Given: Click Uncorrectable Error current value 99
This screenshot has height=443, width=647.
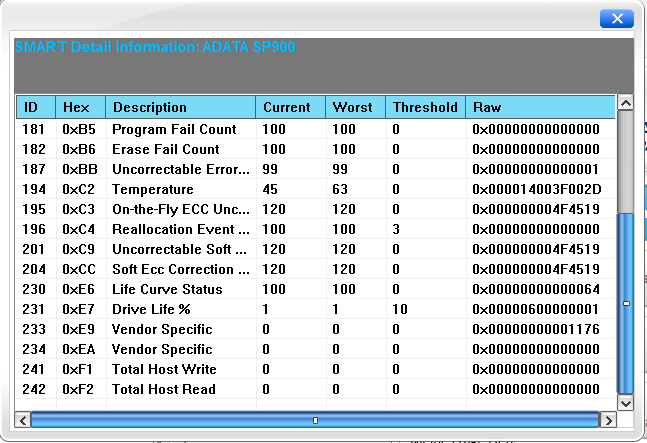Looking at the screenshot, I should 270,169.
